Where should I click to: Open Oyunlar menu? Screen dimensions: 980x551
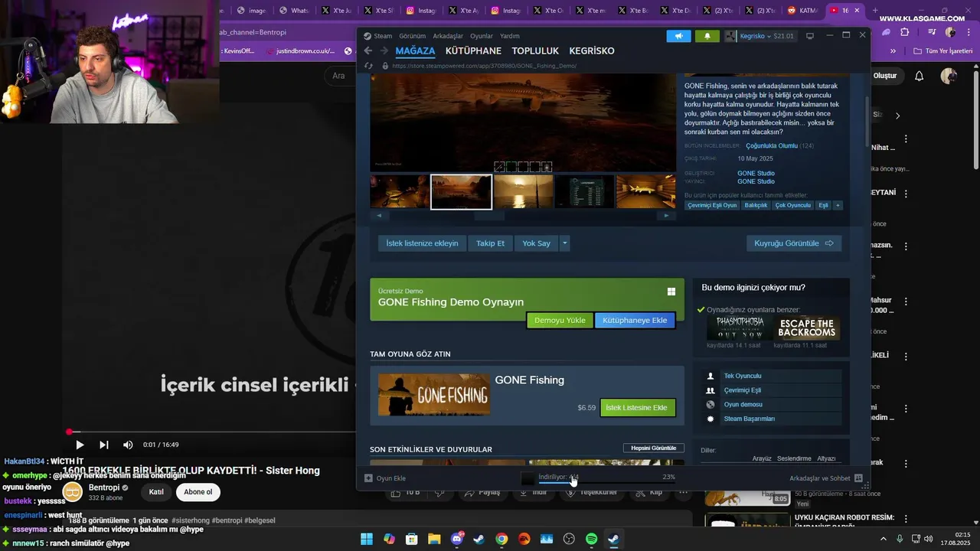(x=482, y=36)
